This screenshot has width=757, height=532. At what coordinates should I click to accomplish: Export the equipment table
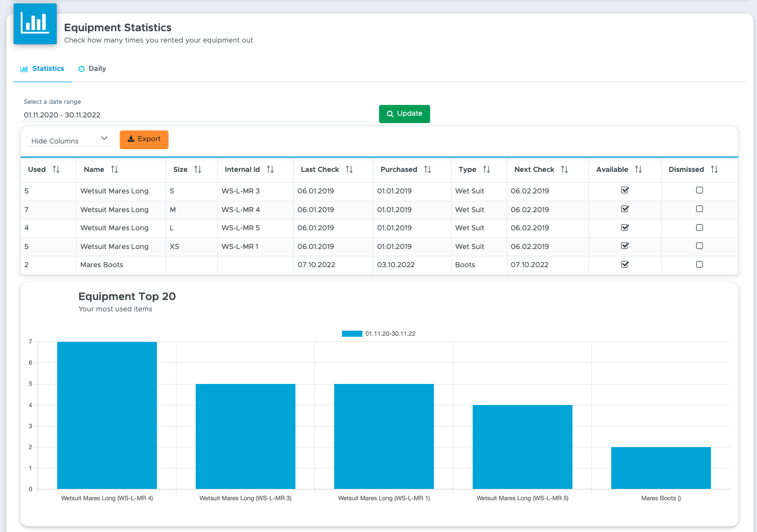tap(144, 140)
